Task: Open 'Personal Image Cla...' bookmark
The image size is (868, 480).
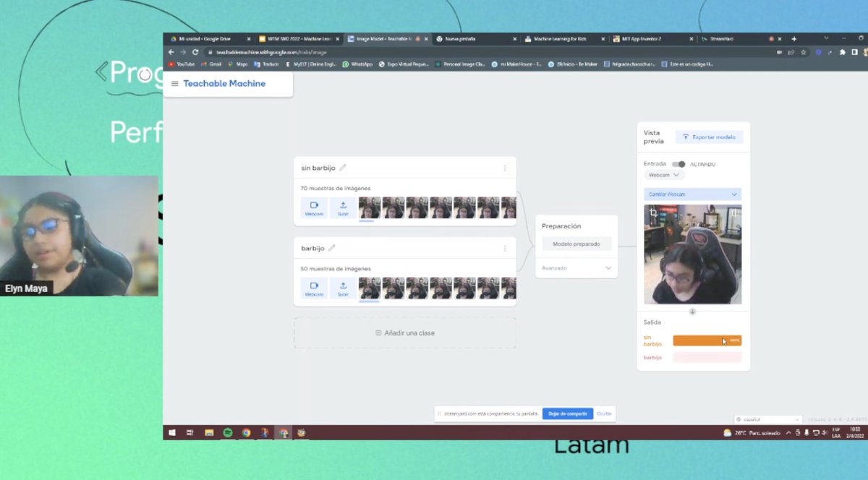Action: 460,64
